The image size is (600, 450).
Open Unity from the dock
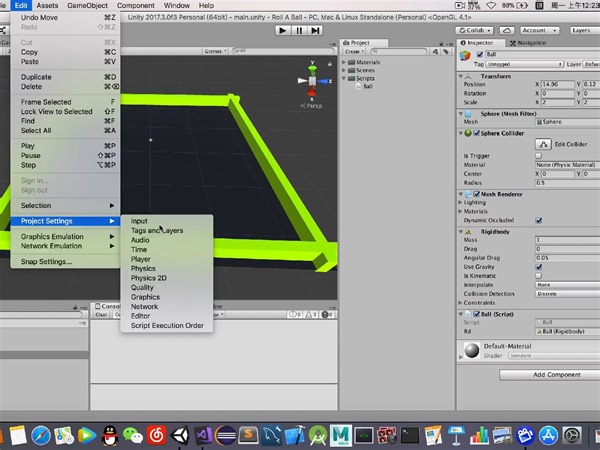point(180,435)
